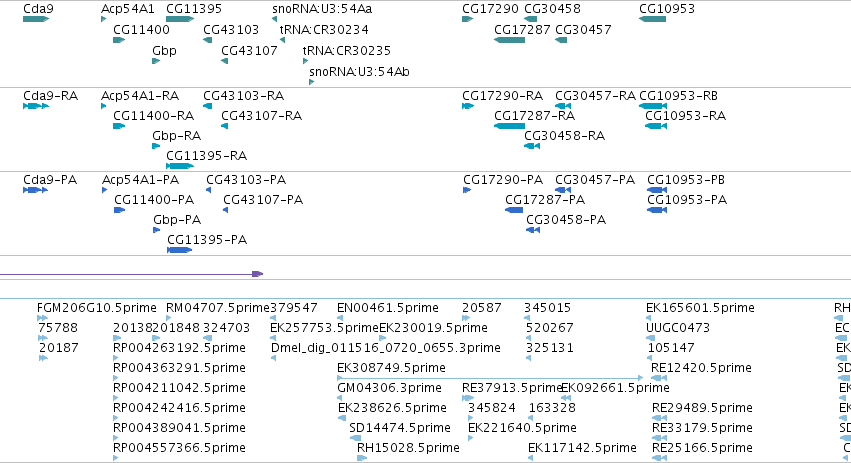Click the CG17287-RA transcript glyph
This screenshot has width=851, height=463.
[x=509, y=126]
